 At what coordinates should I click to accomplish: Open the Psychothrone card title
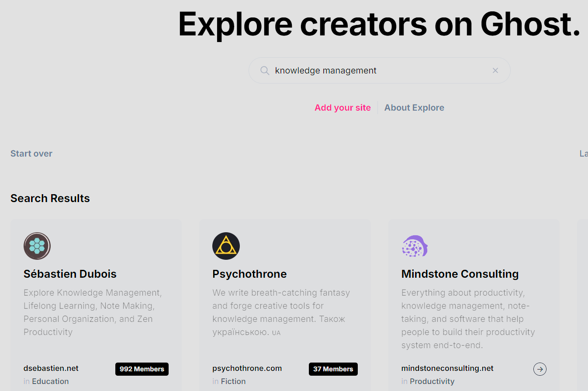[249, 274]
